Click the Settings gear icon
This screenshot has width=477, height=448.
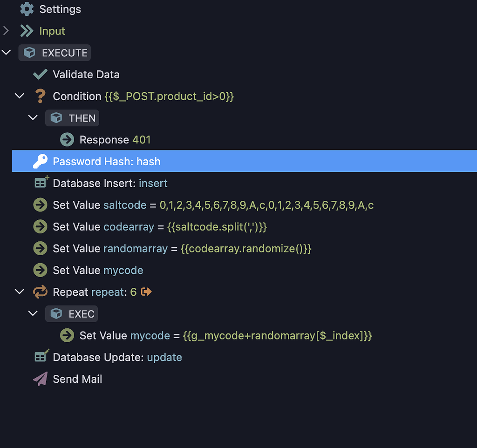coord(27,9)
